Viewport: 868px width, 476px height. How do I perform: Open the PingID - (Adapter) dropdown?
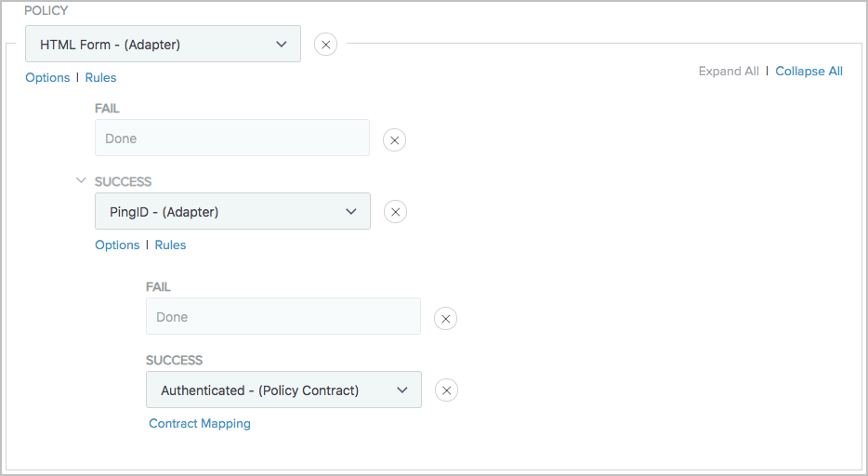pos(232,211)
